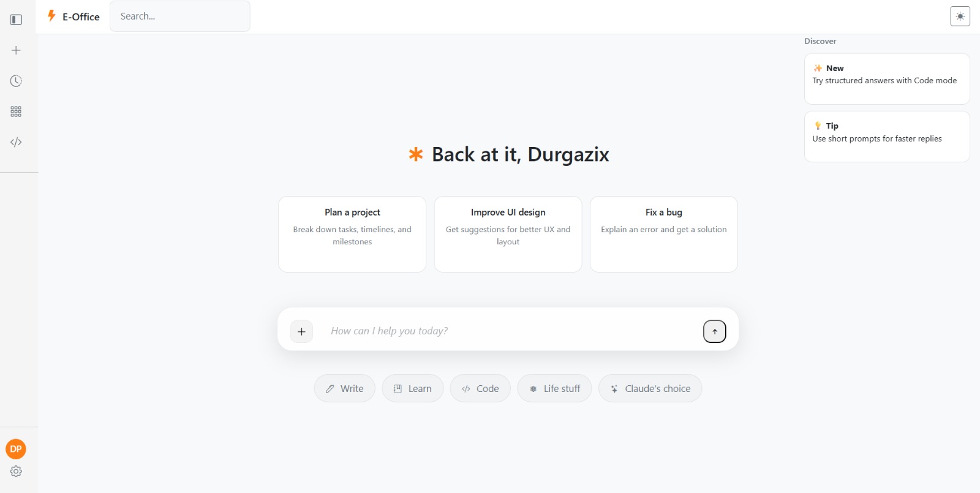Image resolution: width=980 pixels, height=493 pixels.
Task: Select the Improve UI design card
Action: 508,234
